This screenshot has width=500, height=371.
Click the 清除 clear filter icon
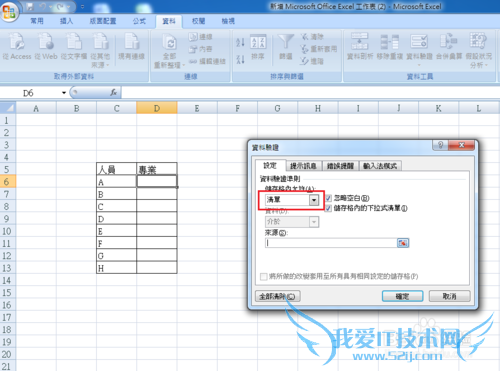point(305,36)
